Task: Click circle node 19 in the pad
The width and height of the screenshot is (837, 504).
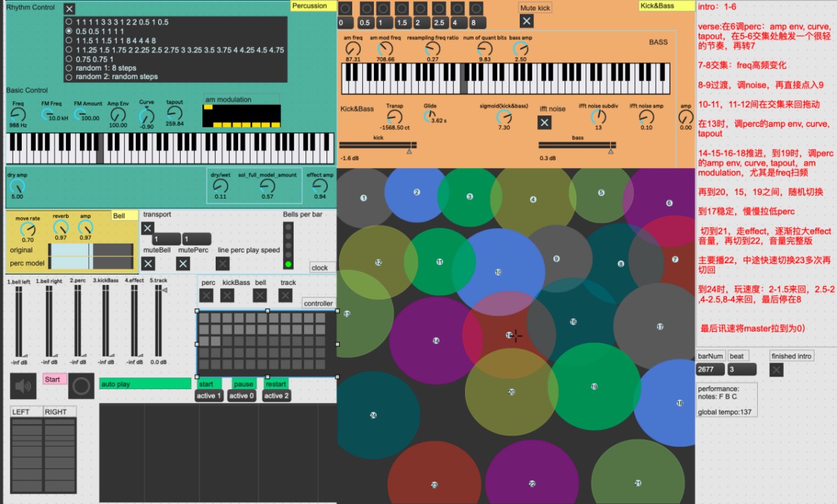Action: click(x=594, y=386)
